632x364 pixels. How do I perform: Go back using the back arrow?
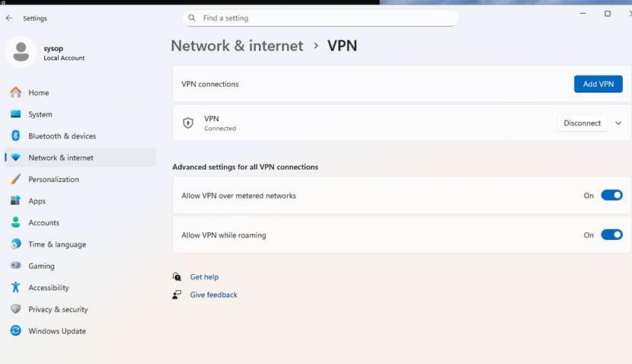point(9,18)
